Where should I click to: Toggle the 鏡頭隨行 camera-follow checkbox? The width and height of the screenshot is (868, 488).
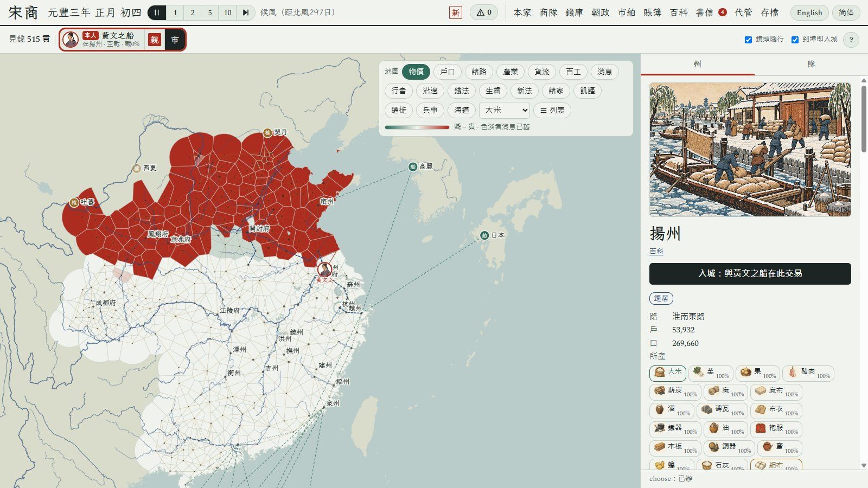[748, 40]
